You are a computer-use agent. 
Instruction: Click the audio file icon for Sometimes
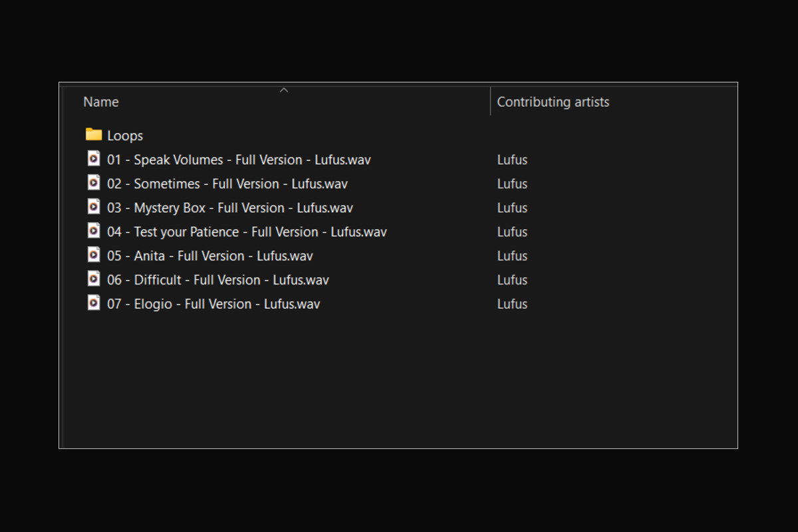pos(94,183)
